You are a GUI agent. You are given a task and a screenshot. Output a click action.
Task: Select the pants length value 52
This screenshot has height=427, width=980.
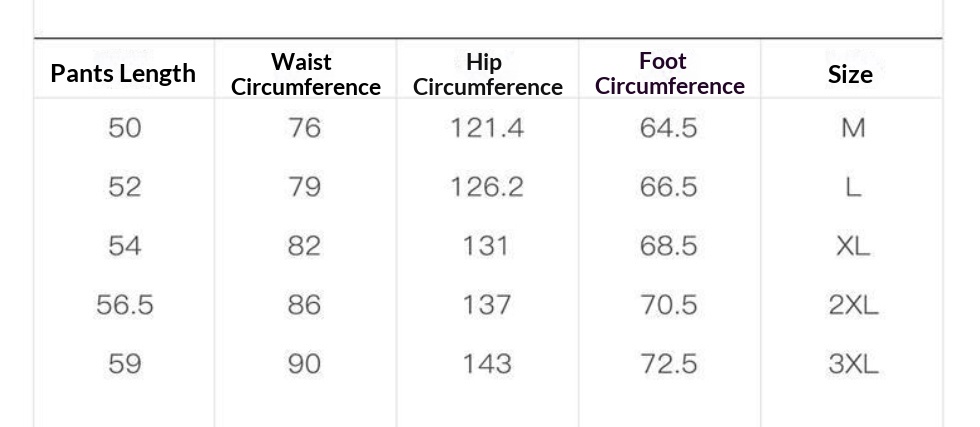pos(124,187)
